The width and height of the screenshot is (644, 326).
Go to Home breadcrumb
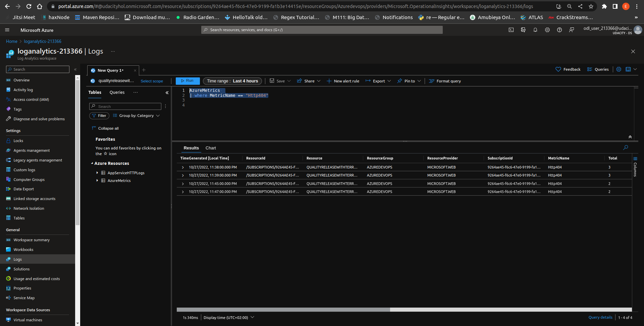[12, 42]
